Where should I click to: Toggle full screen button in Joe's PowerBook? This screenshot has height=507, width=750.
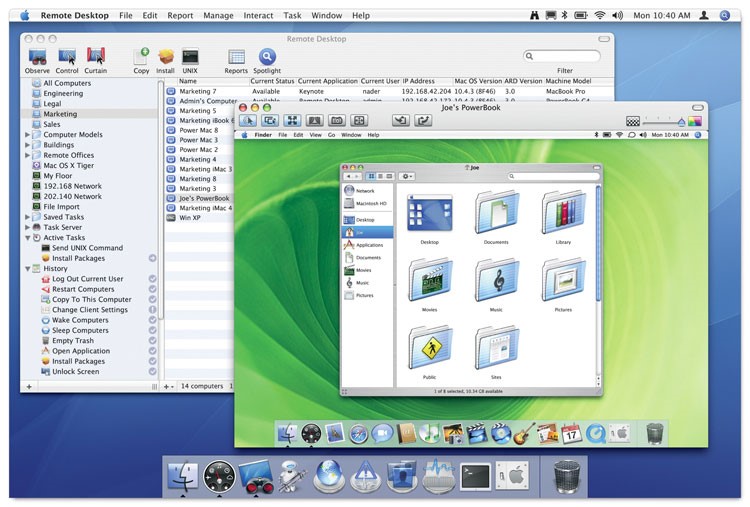(359, 121)
